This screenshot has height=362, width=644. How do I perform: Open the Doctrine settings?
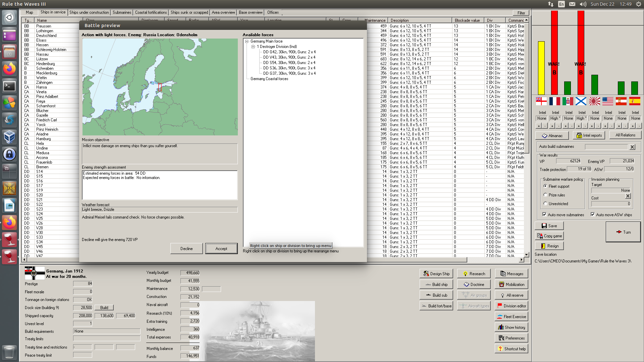click(x=474, y=284)
